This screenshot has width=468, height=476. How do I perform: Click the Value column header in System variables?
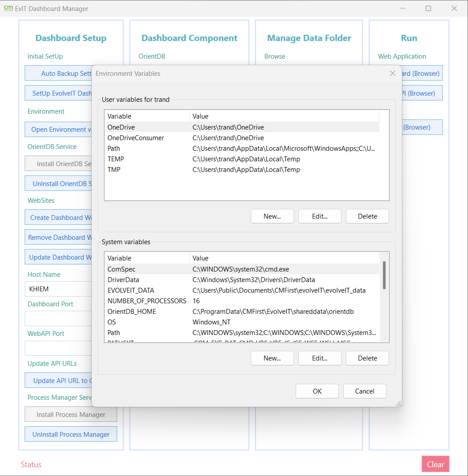pyautogui.click(x=284, y=258)
